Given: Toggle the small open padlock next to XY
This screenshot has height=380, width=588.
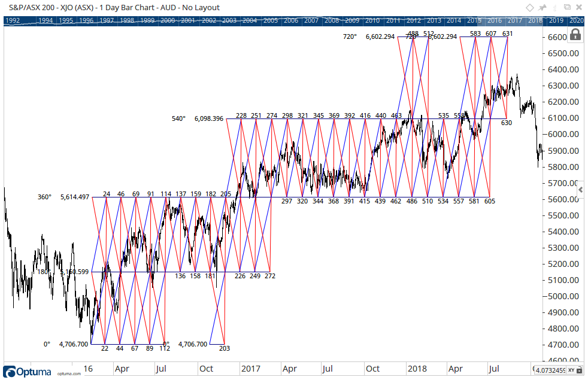Looking at the screenshot, I should click(580, 370).
